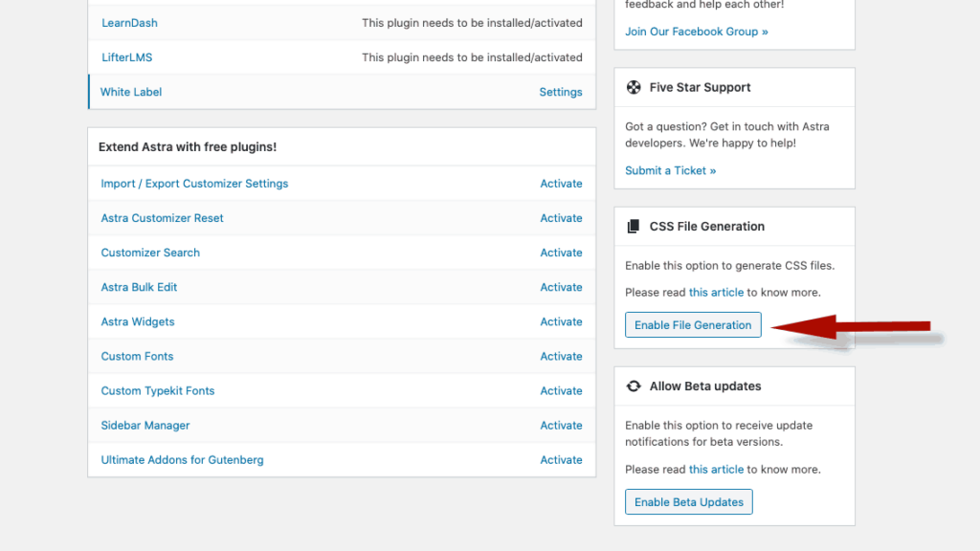Click the Five Star Support life-ring icon

point(634,86)
